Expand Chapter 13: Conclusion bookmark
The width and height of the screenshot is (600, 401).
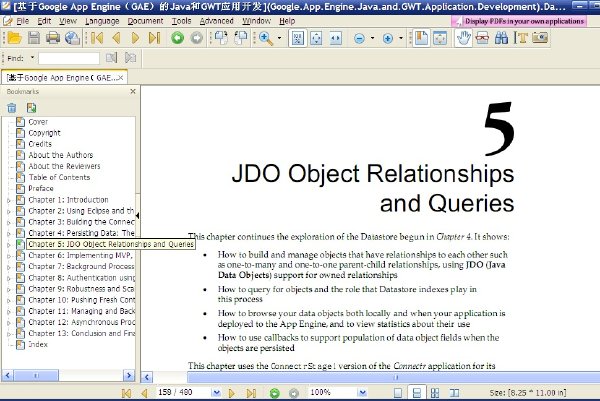click(8, 334)
